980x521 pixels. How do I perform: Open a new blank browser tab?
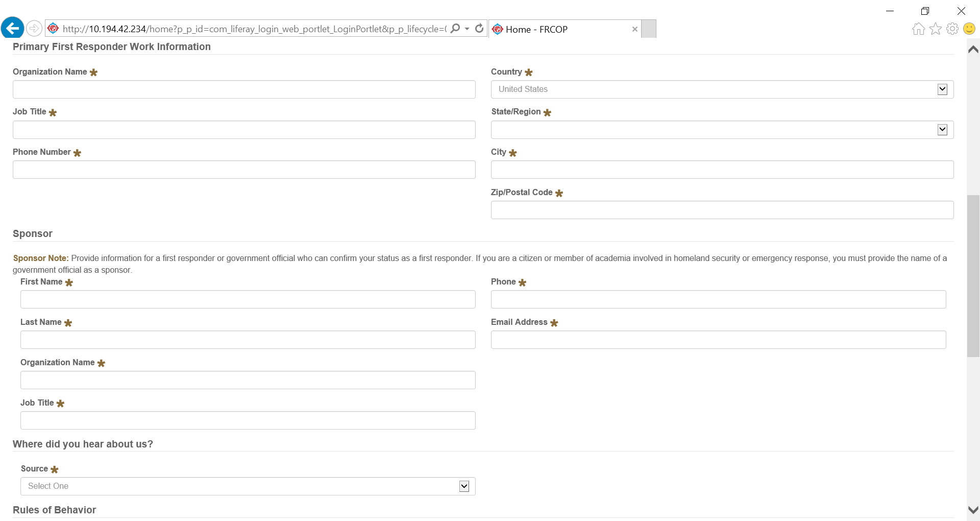(649, 29)
